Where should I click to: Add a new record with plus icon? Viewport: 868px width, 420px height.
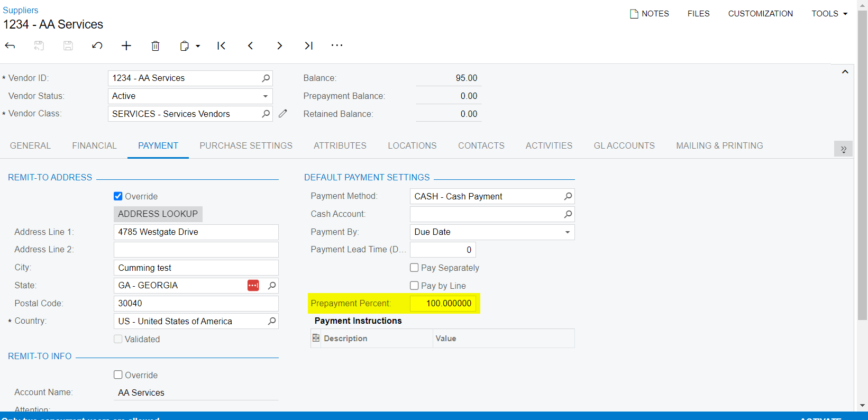click(126, 45)
